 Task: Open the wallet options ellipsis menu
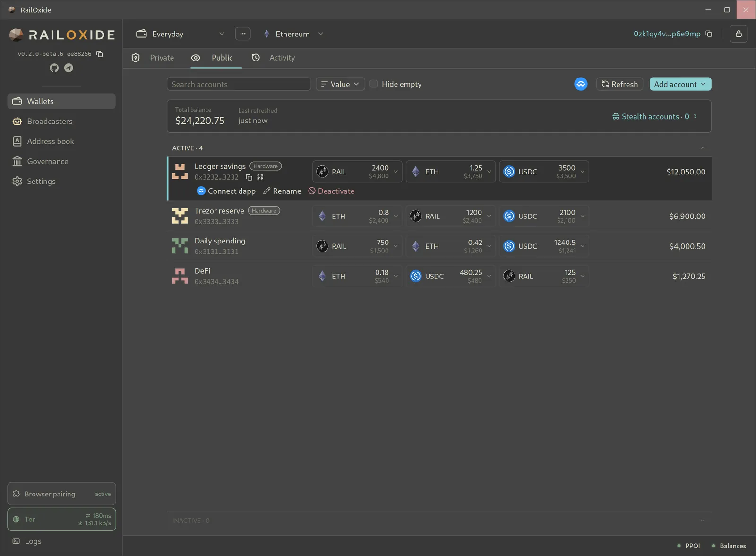point(243,34)
